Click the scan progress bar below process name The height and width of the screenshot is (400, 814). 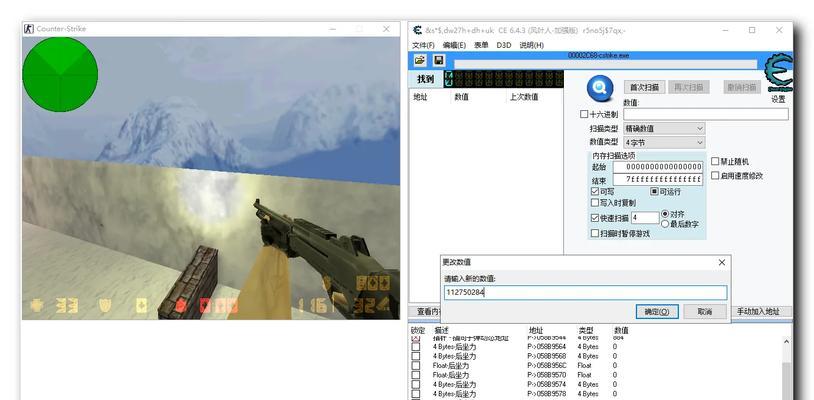point(605,64)
